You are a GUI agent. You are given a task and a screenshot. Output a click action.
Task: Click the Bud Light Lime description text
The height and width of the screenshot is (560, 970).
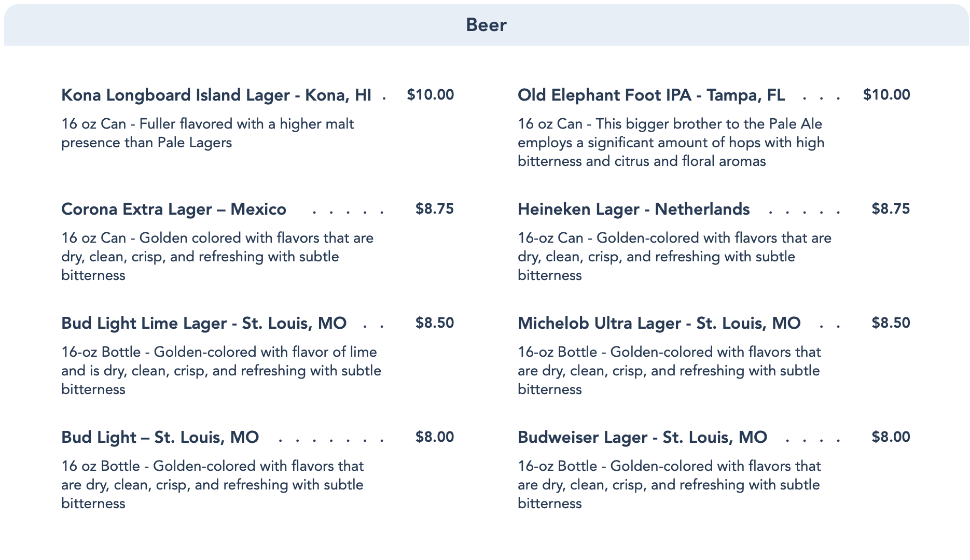pyautogui.click(x=221, y=371)
